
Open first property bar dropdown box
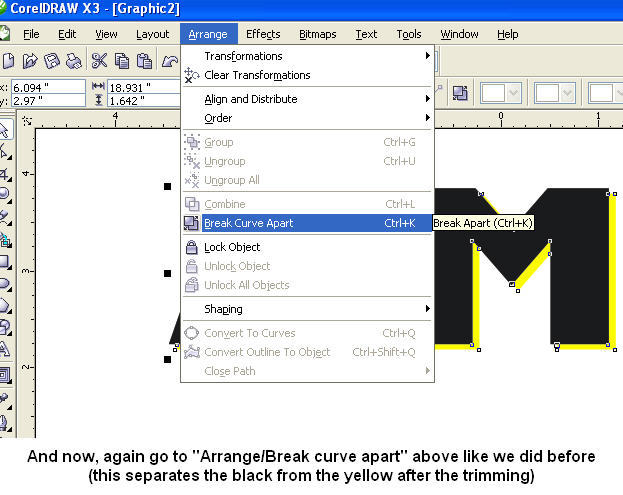point(500,93)
